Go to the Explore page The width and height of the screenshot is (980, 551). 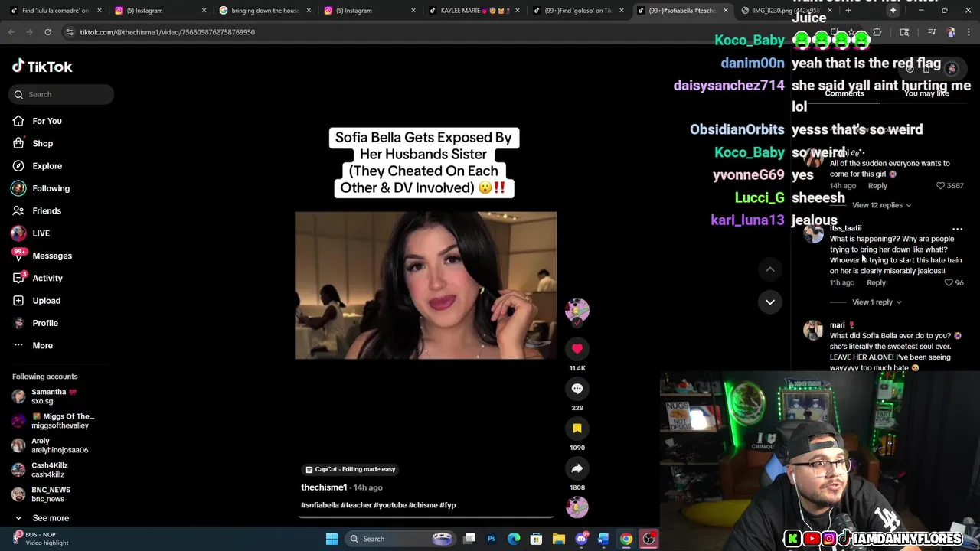(47, 166)
